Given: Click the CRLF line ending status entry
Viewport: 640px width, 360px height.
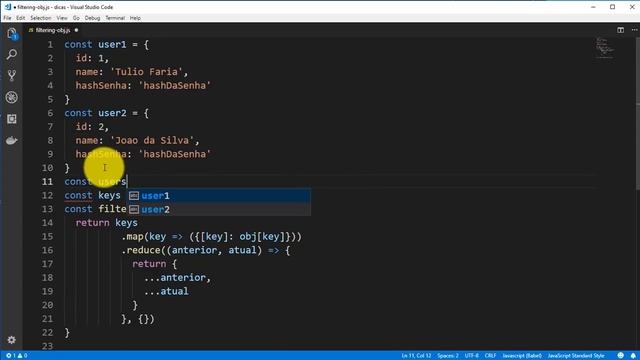Looking at the screenshot, I should pyautogui.click(x=490, y=356).
